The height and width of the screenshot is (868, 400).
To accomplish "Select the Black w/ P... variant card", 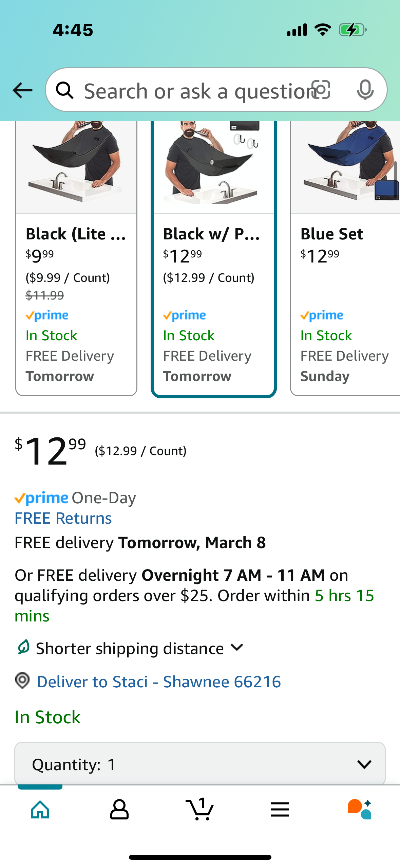I will [214, 258].
